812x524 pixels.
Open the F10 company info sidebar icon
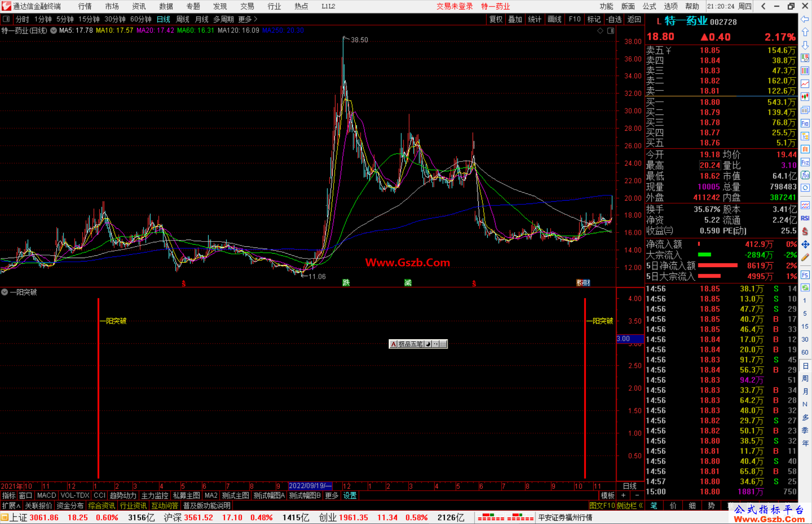point(805,123)
